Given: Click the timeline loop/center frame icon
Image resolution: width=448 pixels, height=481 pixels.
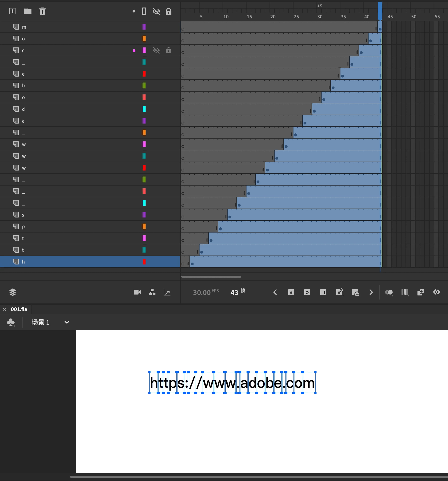Looking at the screenshot, I should pyautogui.click(x=437, y=292).
